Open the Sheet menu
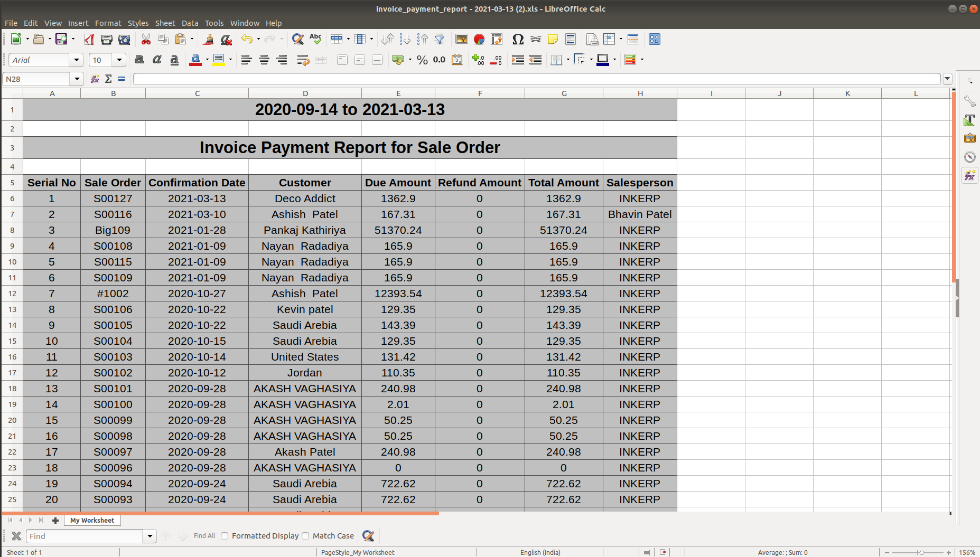Viewport: 980px width, 557px height. coord(165,23)
